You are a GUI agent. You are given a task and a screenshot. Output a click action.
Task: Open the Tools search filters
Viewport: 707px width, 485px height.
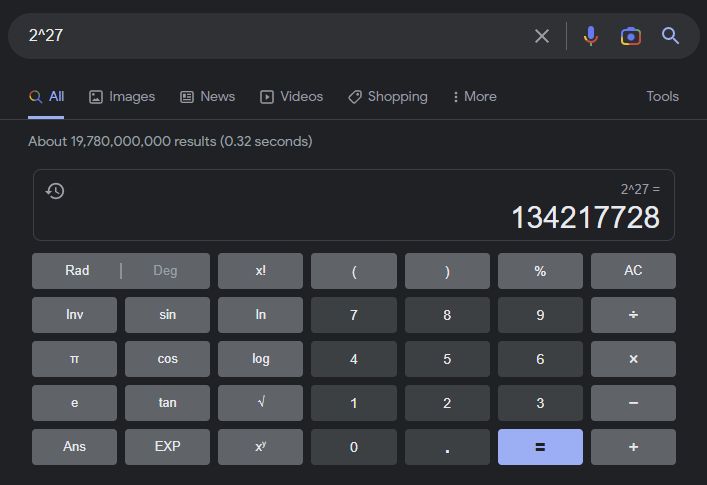pyautogui.click(x=662, y=97)
